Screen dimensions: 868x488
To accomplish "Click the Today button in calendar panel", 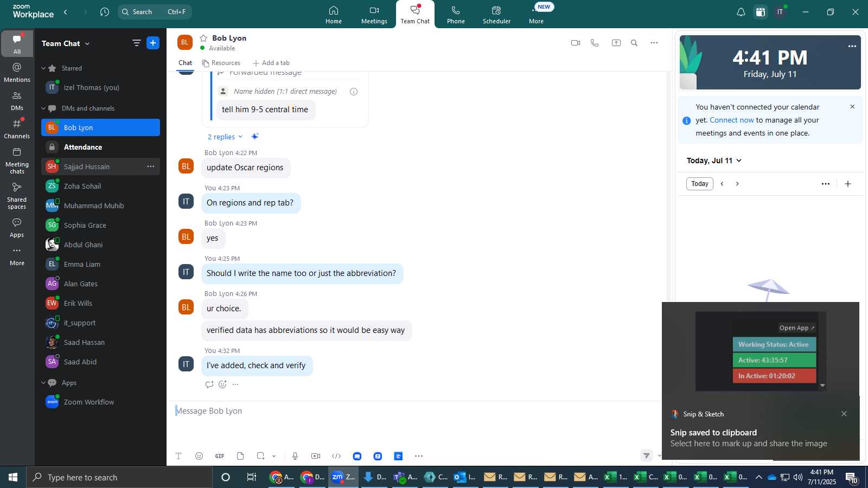I will (700, 184).
